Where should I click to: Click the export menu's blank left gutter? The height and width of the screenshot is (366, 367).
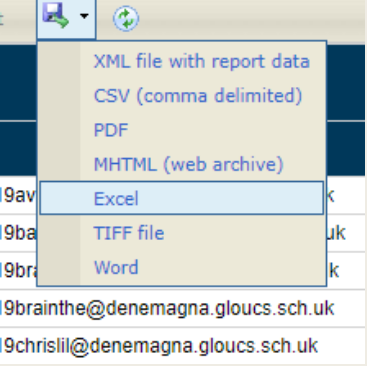60,163
